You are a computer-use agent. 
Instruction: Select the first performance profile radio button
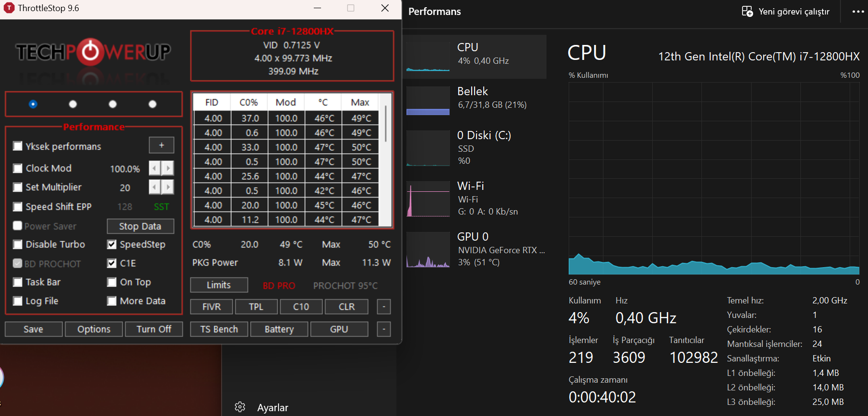(33, 104)
